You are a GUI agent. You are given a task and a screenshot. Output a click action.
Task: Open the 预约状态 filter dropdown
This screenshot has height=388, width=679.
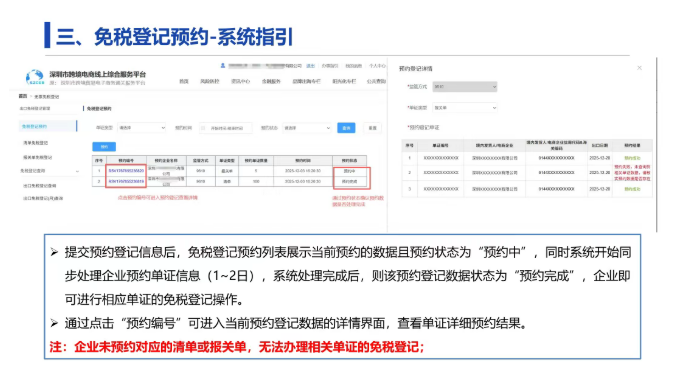click(307, 128)
